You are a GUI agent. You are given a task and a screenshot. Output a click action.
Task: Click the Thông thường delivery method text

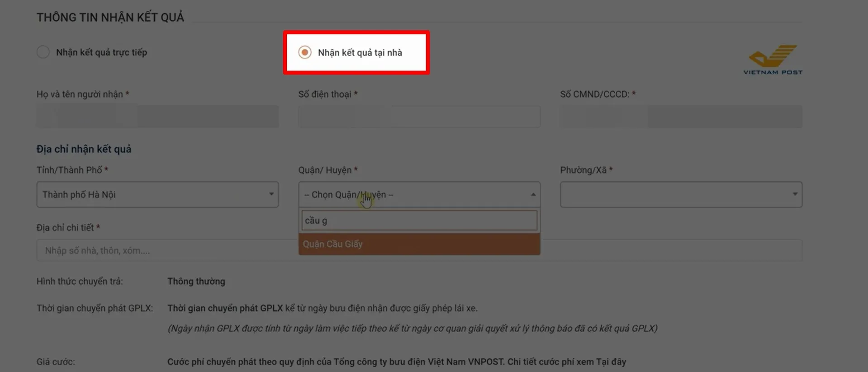pyautogui.click(x=196, y=281)
